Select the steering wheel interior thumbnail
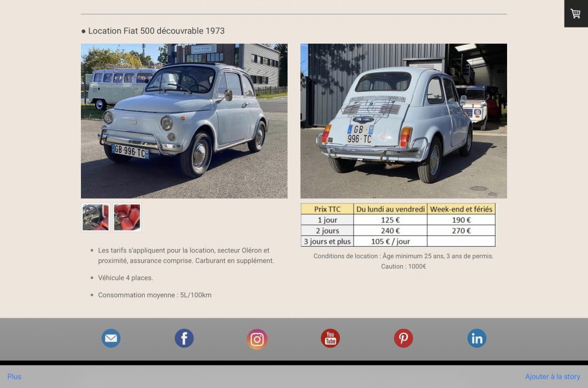Screen dimensions: 588x388 (x=95, y=218)
